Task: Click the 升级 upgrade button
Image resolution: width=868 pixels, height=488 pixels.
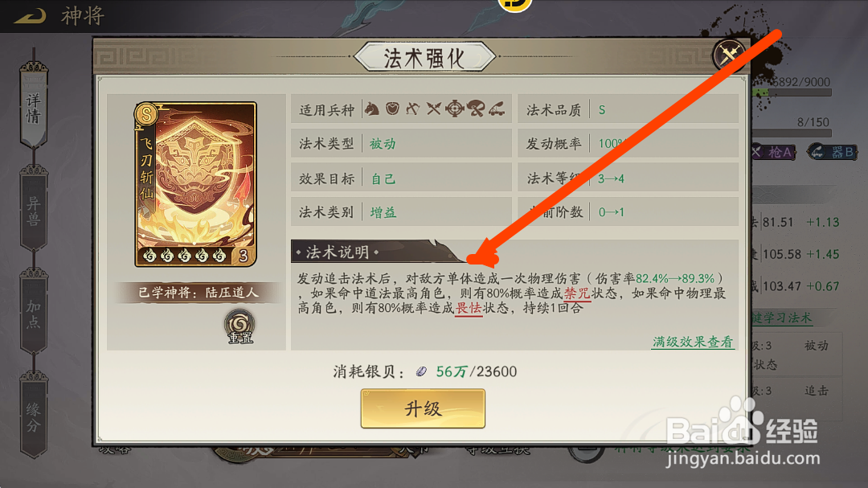Action: coord(423,408)
